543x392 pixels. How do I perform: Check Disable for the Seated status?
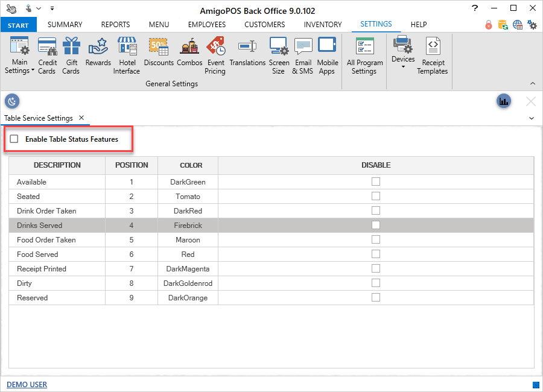pyautogui.click(x=376, y=196)
